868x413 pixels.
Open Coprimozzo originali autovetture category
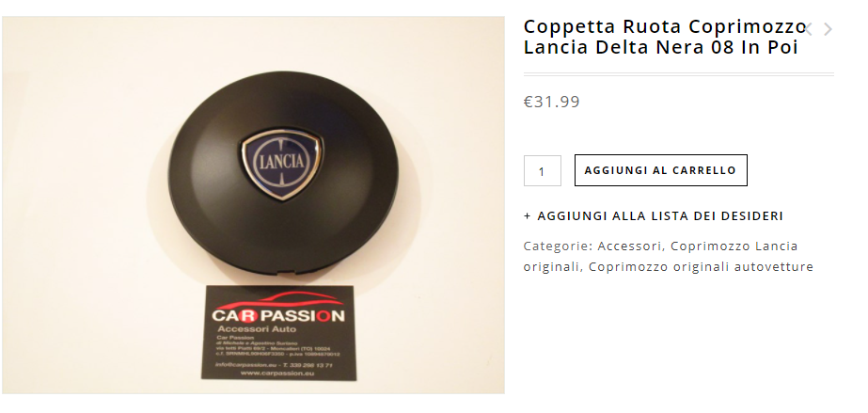(x=701, y=267)
